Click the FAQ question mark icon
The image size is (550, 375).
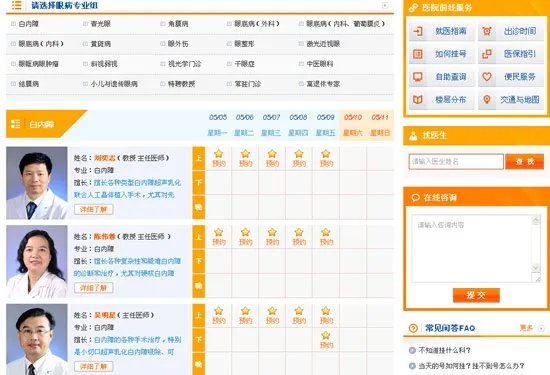pyautogui.click(x=413, y=328)
